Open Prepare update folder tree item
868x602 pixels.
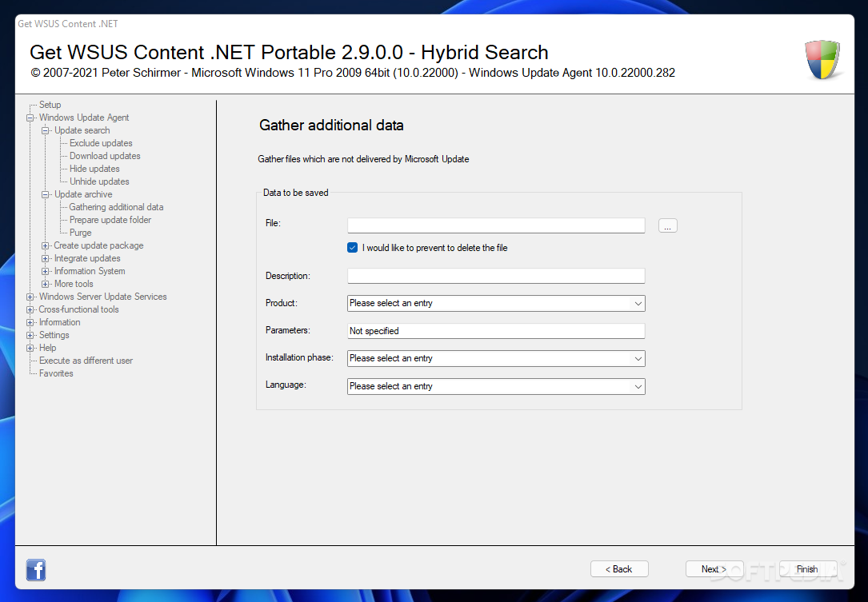pyautogui.click(x=110, y=220)
